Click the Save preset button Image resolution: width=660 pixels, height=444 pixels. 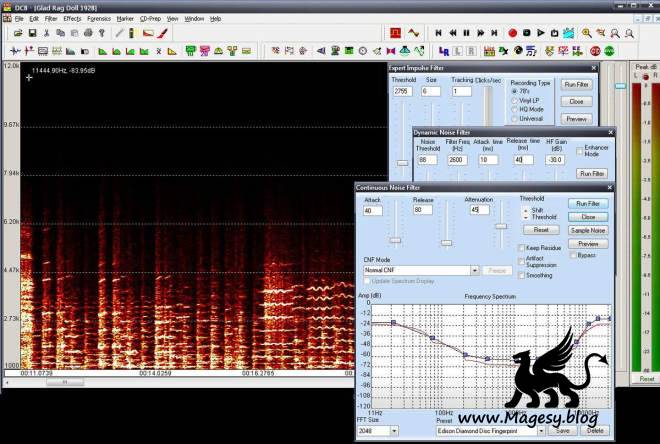coord(563,431)
